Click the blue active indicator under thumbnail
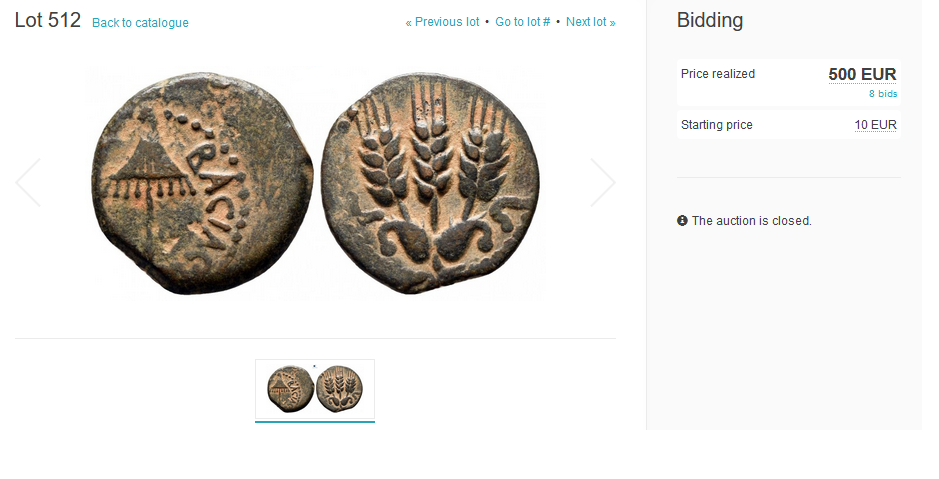Screen dimensions: 939x479 pyautogui.click(x=315, y=422)
